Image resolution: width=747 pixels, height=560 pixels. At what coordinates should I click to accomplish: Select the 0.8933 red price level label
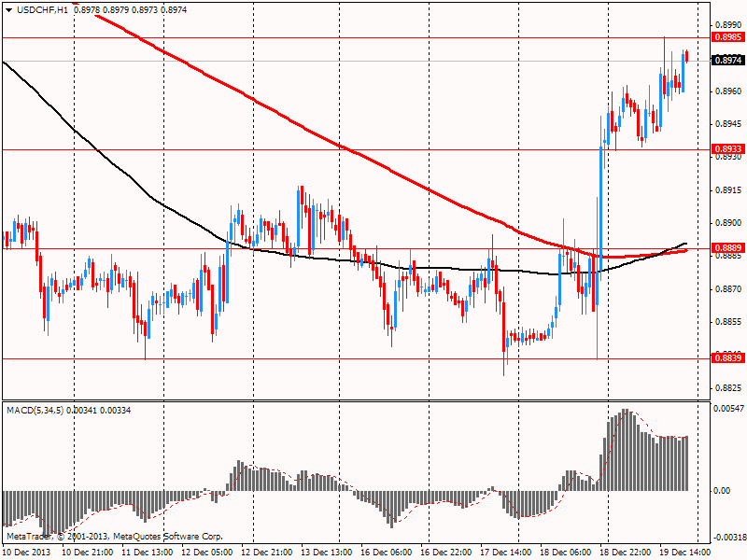728,149
